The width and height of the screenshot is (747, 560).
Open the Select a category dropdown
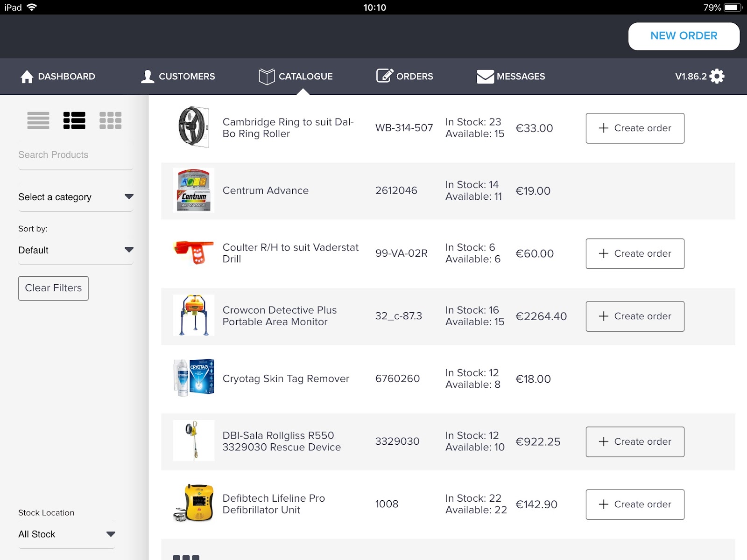tap(76, 197)
